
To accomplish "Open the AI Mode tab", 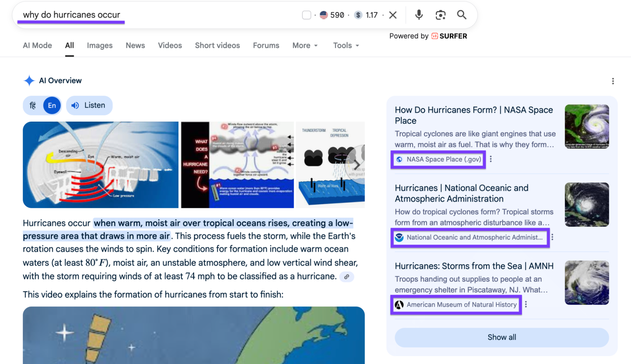I will (37, 45).
